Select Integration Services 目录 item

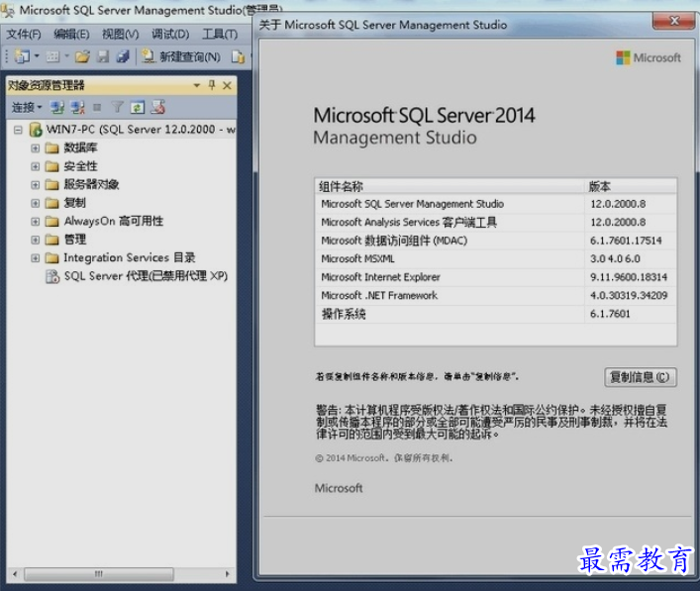tap(130, 257)
